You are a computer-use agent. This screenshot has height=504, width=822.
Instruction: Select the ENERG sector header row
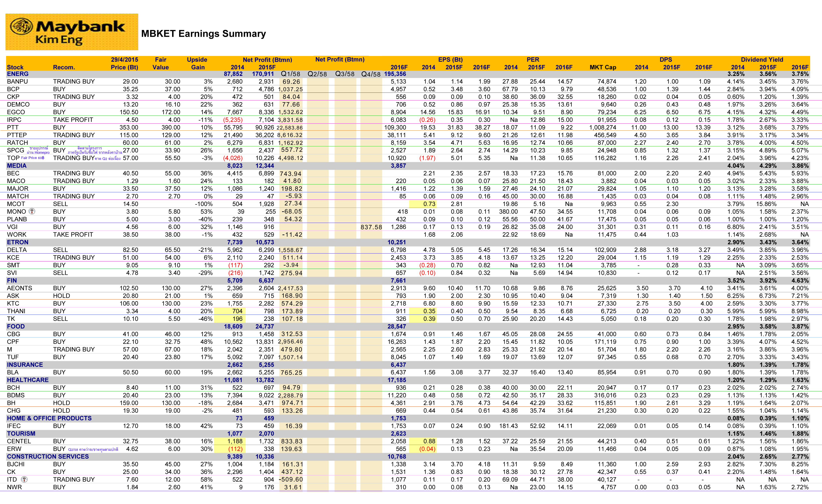tap(18, 74)
